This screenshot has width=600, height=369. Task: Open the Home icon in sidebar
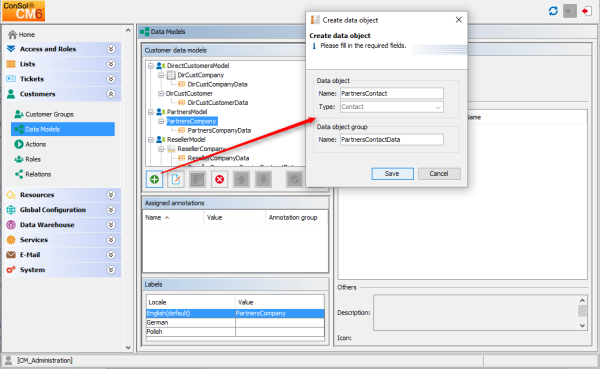tap(13, 34)
